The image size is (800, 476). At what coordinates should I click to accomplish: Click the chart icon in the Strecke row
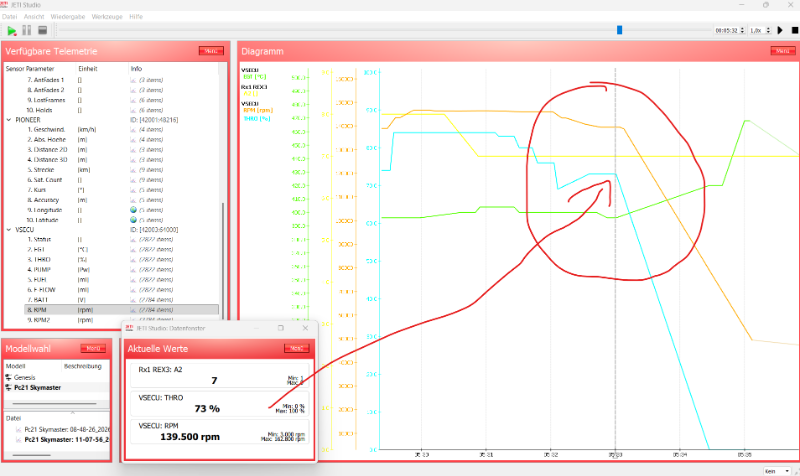[x=133, y=170]
